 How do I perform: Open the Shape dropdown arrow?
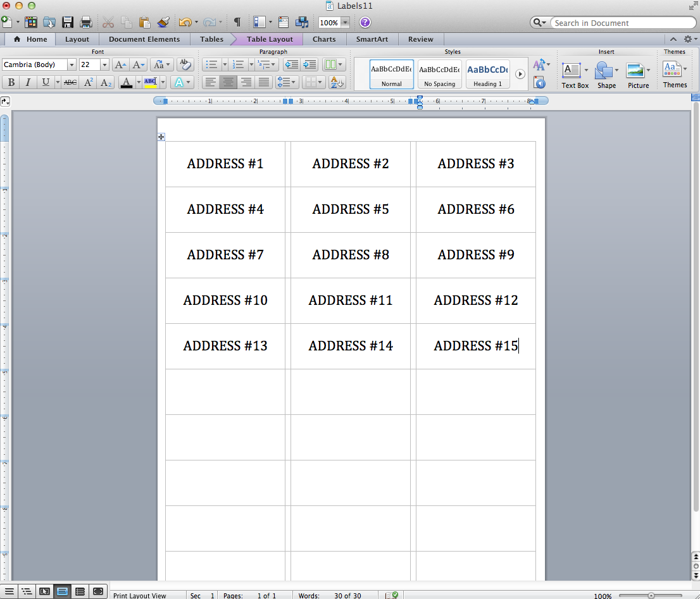tap(616, 70)
